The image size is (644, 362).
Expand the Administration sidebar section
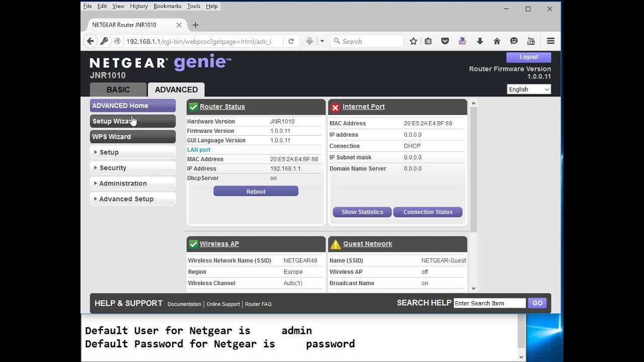tap(133, 184)
